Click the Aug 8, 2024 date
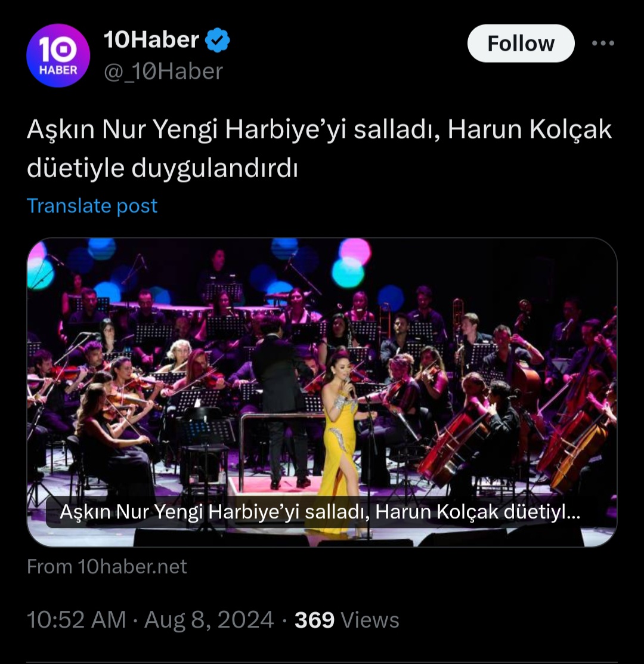 [209, 620]
